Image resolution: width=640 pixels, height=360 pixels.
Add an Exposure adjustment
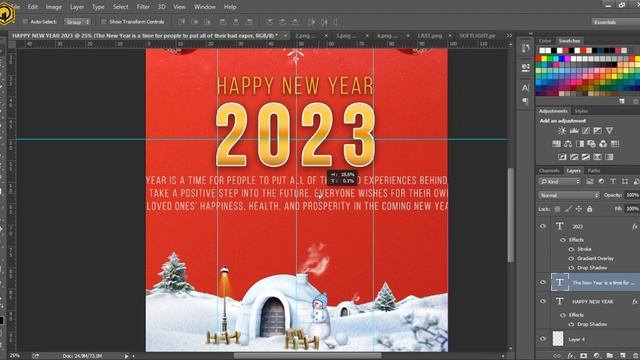tap(598, 131)
